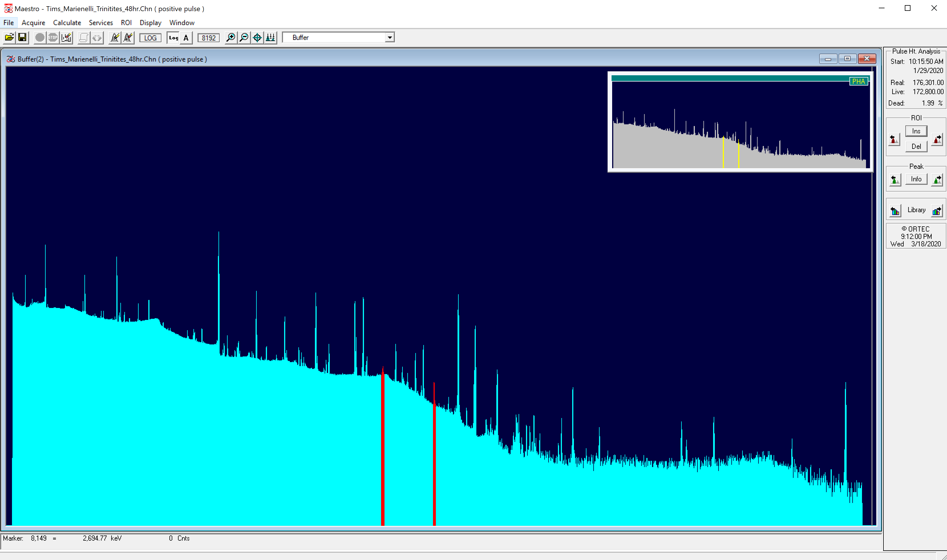Toggle the auto vertical scale A button
947x560 pixels.
pyautogui.click(x=186, y=38)
